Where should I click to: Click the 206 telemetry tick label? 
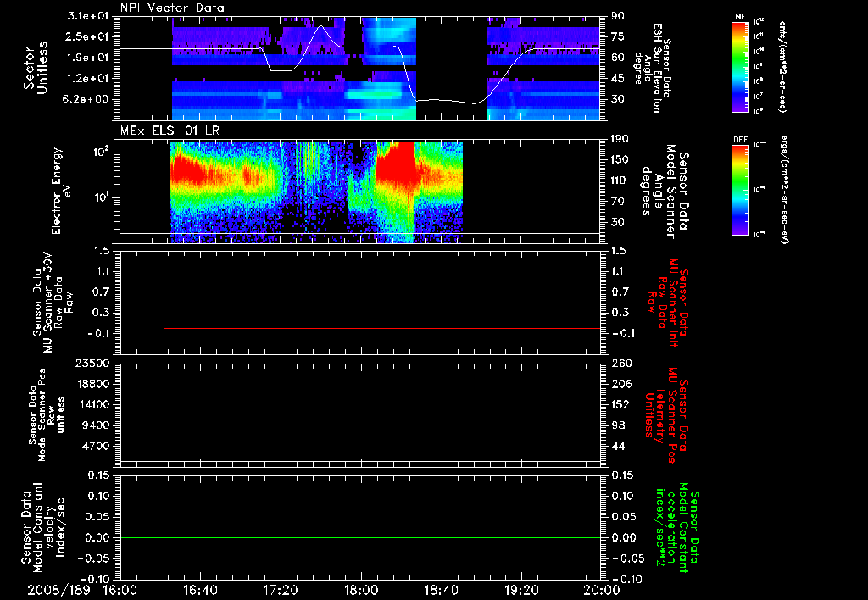pyautogui.click(x=620, y=384)
